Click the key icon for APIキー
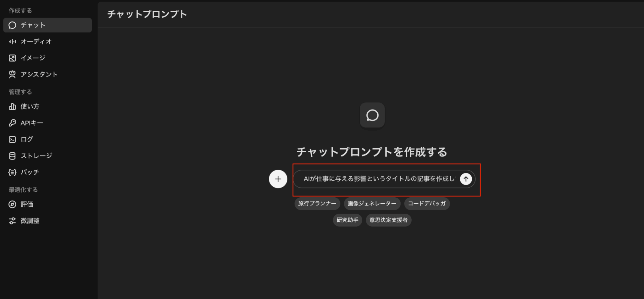Viewport: 644px width, 299px height. tap(12, 123)
